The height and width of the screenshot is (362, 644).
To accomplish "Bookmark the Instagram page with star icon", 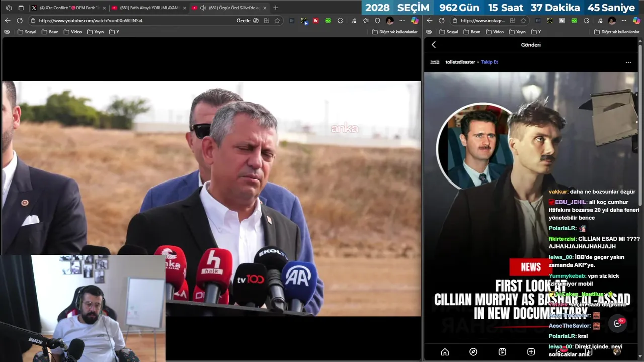I will point(523,21).
